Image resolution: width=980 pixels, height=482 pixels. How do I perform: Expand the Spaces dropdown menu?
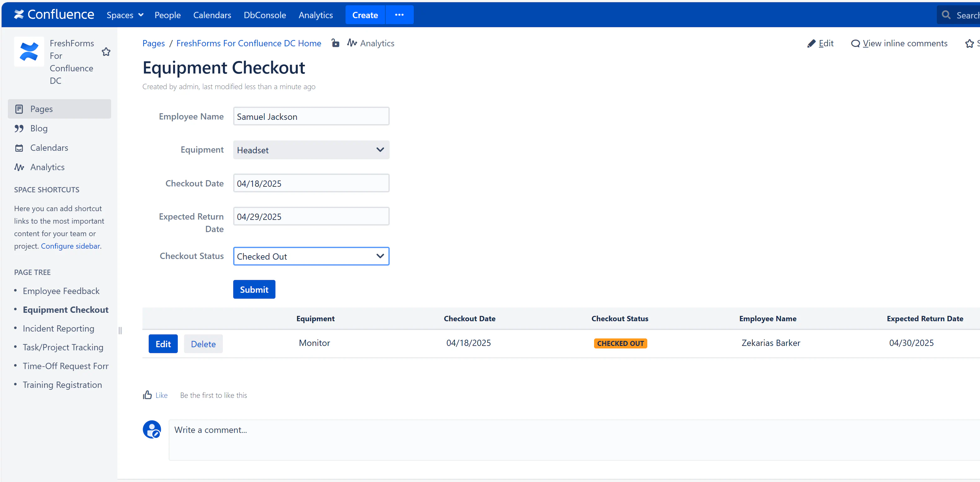click(125, 15)
